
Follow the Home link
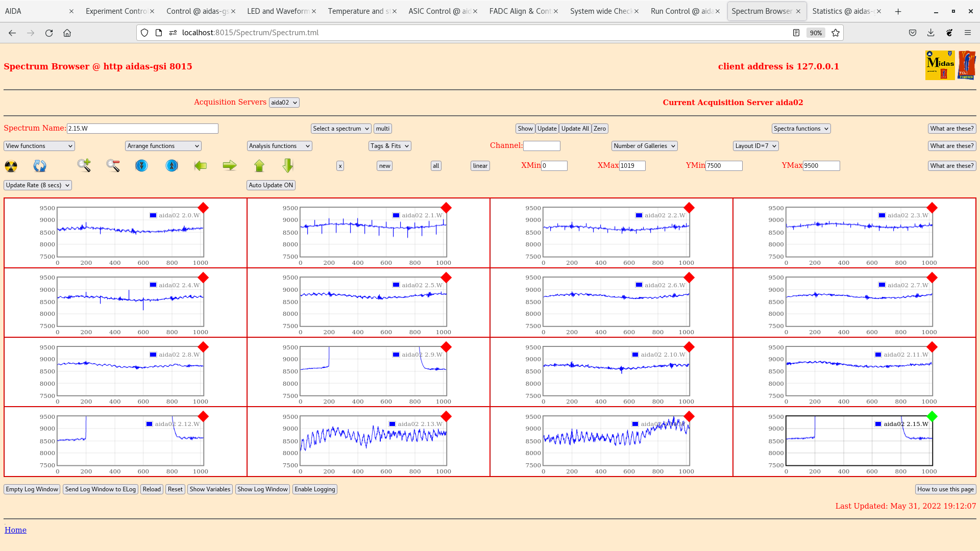pos(15,530)
